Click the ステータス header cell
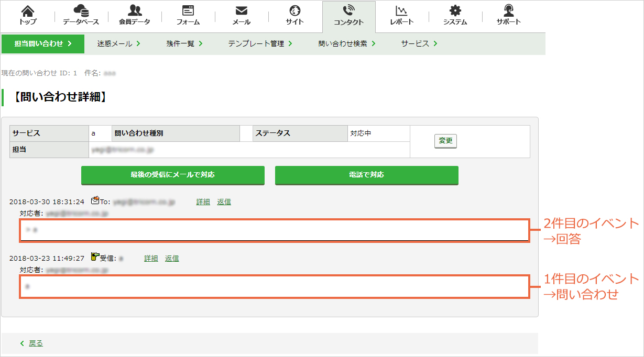Screen dimensions: 644x357 pos(300,133)
